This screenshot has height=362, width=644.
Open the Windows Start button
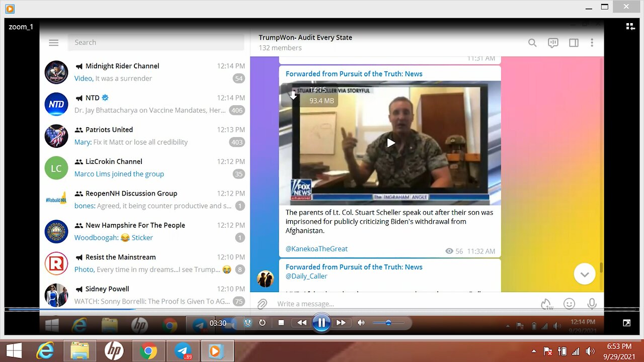14,350
